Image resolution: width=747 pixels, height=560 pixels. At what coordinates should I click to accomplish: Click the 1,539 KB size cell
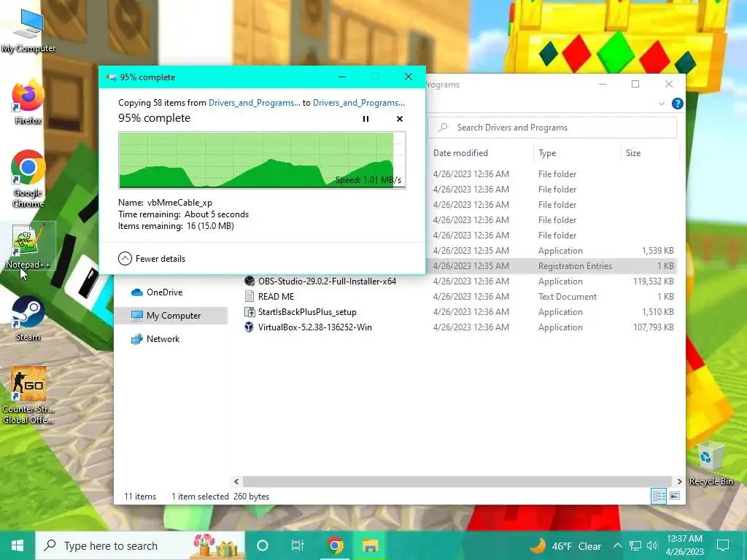[x=657, y=251]
